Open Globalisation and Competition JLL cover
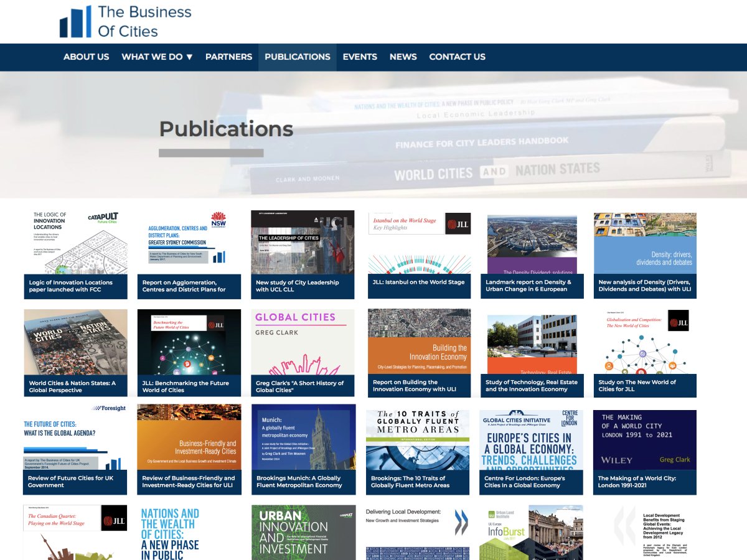Viewport: 747px width, 560px height. [x=645, y=342]
